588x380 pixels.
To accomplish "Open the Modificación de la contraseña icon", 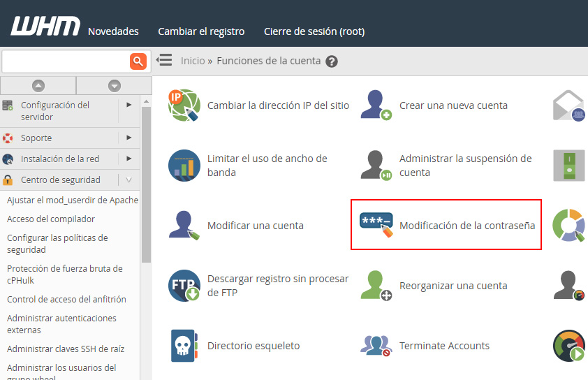I will tap(376, 225).
